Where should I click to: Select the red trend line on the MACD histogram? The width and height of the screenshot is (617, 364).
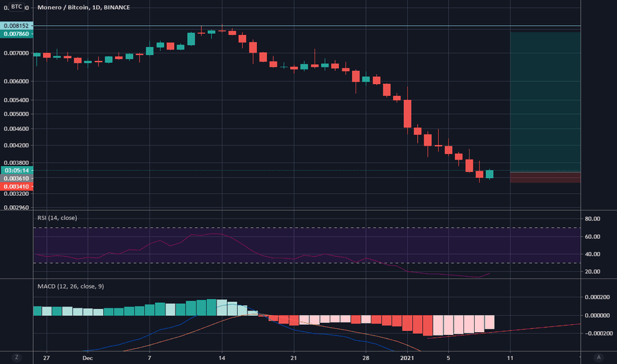[x=504, y=331]
